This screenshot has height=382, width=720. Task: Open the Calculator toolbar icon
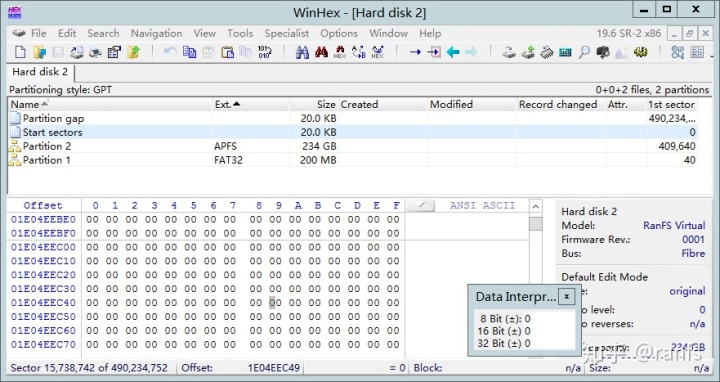(565, 52)
